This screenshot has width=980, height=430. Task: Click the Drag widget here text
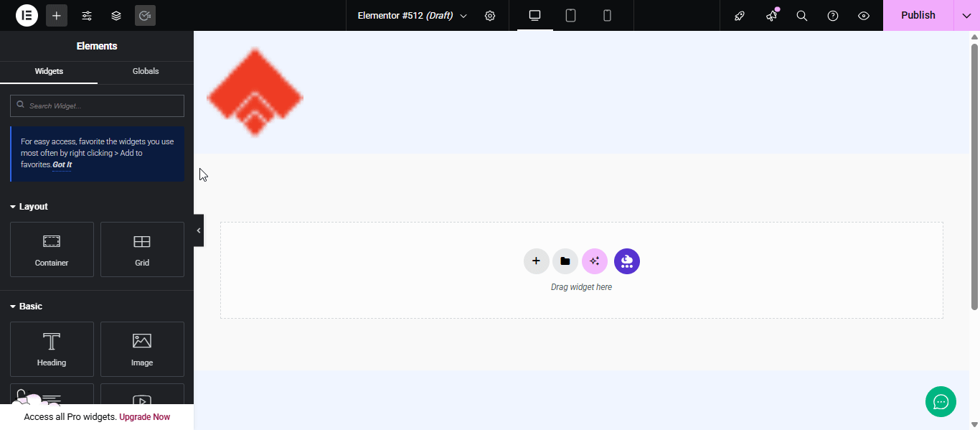pos(581,287)
